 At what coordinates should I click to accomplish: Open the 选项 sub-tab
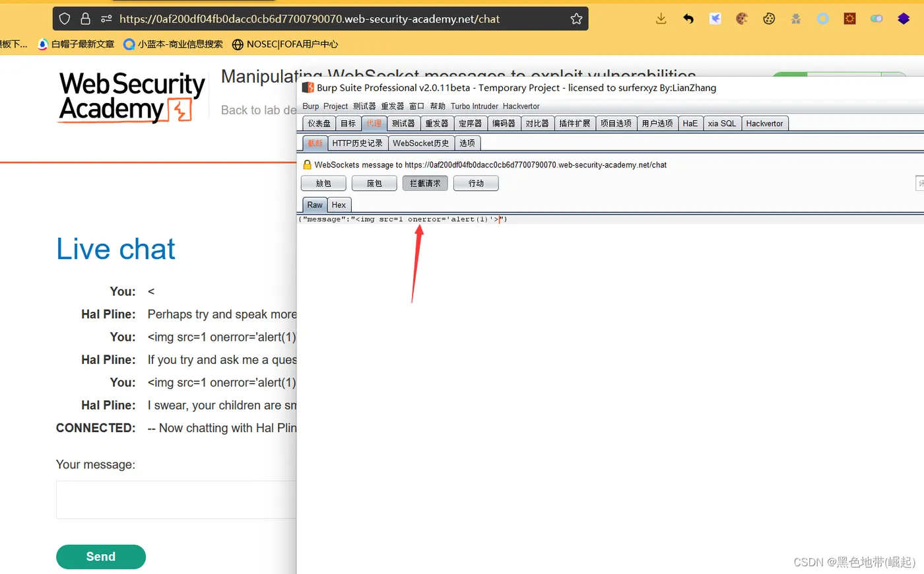tap(467, 143)
